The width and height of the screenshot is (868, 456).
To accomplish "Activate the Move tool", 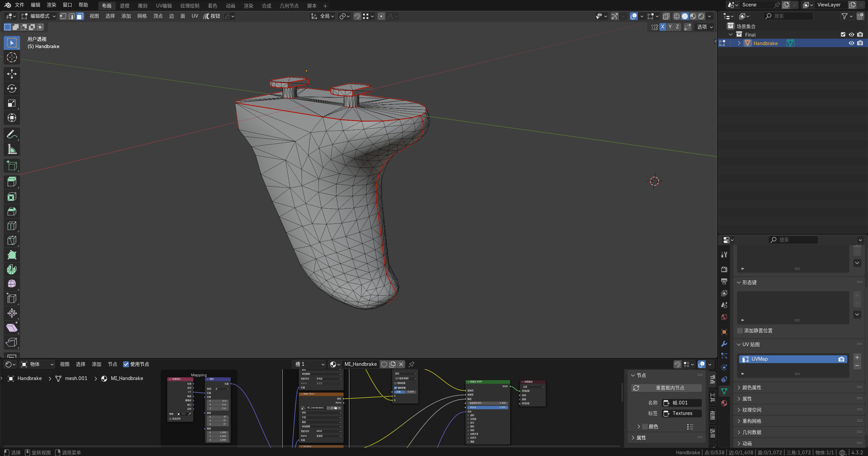I will click(12, 74).
